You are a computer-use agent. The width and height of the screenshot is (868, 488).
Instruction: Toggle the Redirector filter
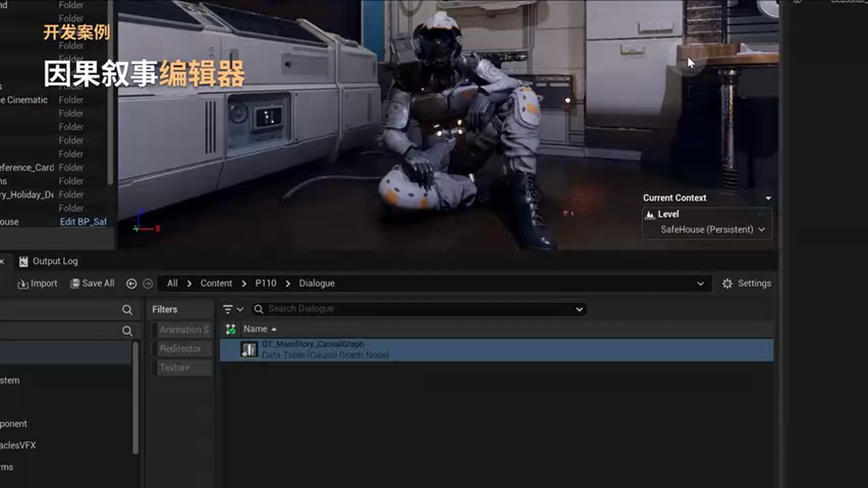tap(180, 348)
